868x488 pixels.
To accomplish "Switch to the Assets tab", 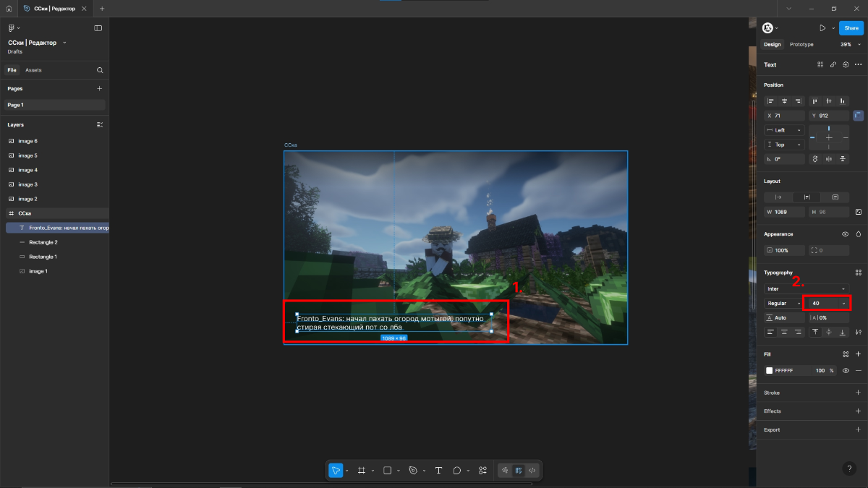I will (33, 70).
